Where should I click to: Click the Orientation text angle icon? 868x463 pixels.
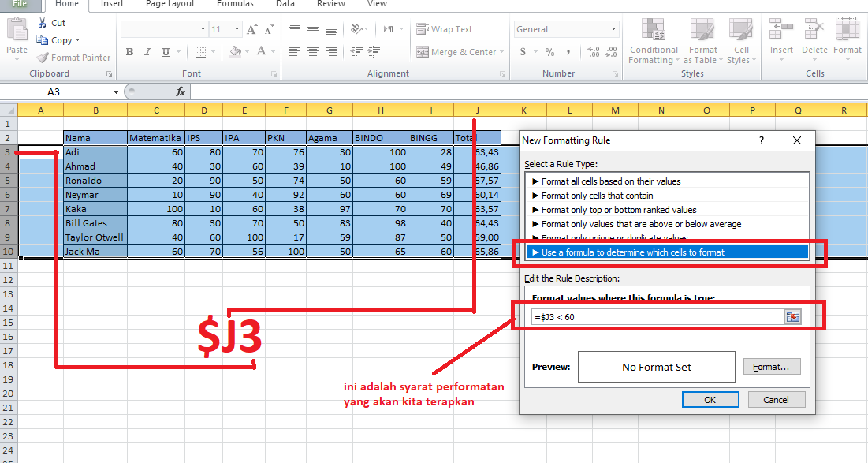(356, 29)
